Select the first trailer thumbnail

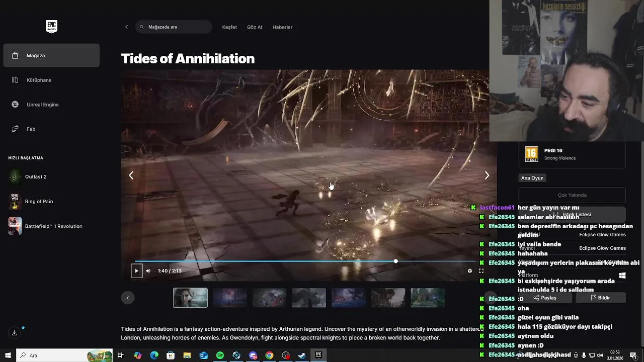[x=190, y=298]
